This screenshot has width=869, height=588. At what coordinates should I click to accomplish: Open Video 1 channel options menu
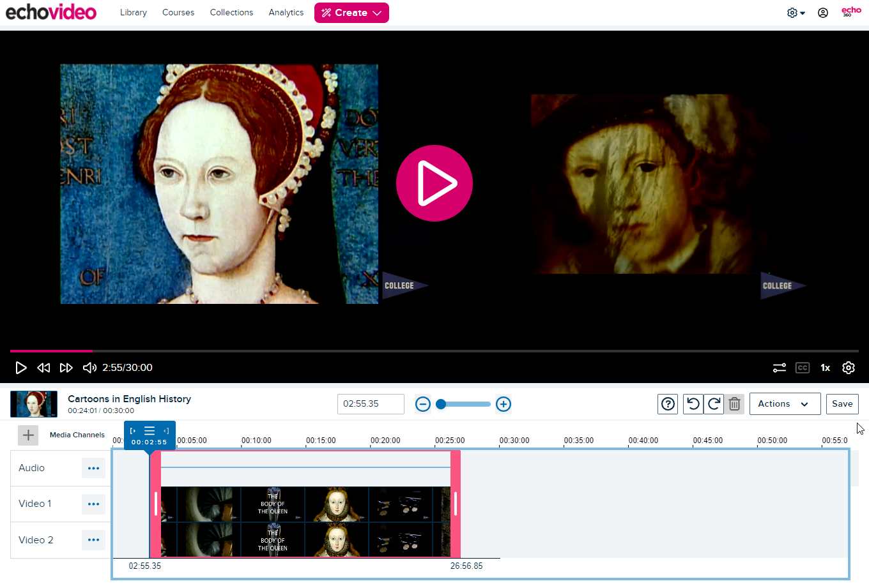[93, 504]
